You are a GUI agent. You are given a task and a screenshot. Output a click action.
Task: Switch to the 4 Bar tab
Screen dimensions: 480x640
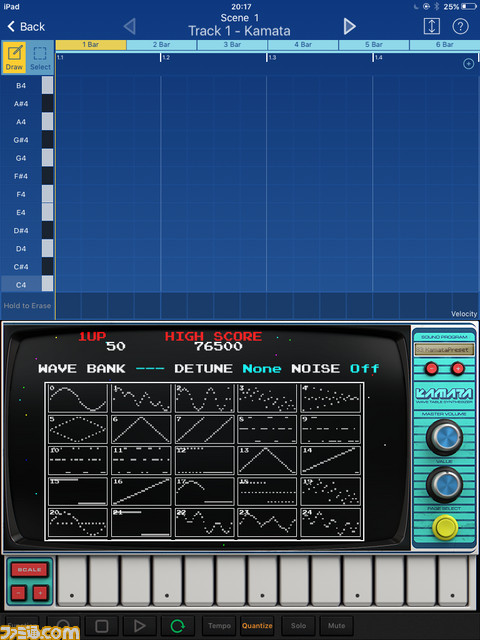coord(303,44)
